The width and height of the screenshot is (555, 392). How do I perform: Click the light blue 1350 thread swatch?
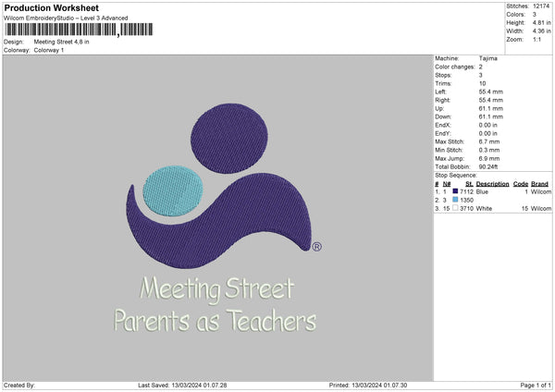point(455,200)
